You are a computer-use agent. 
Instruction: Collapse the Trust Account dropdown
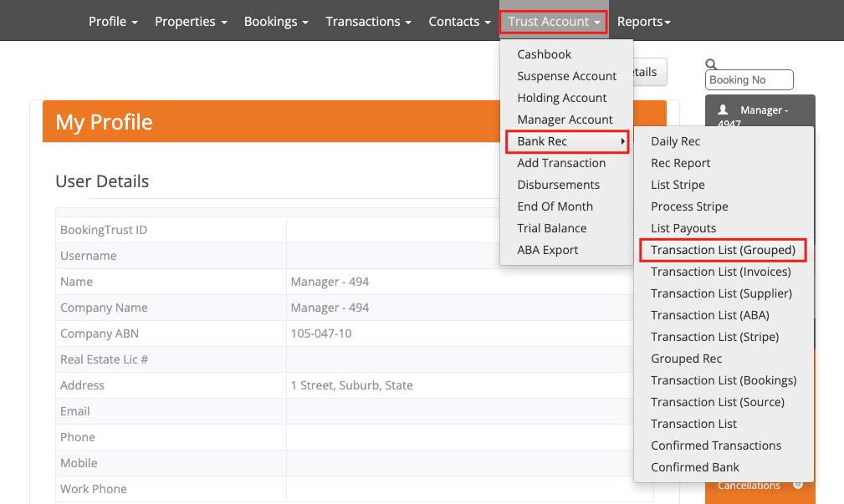[554, 22]
